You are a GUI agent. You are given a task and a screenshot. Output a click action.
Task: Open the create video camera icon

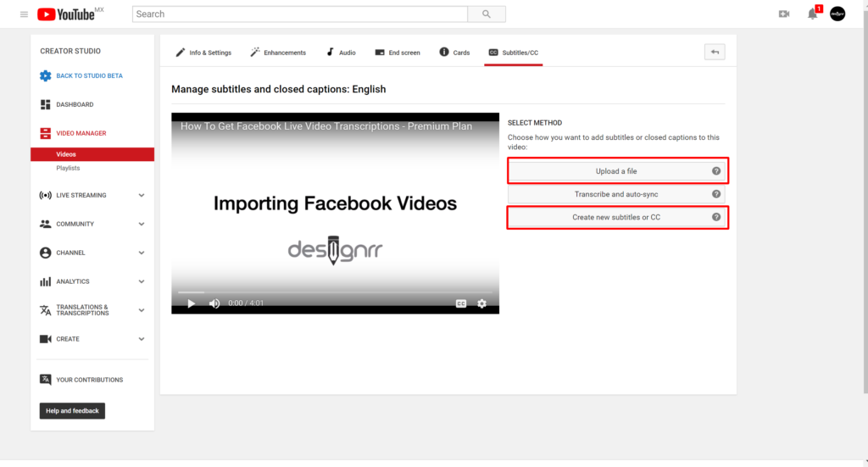[x=784, y=14]
